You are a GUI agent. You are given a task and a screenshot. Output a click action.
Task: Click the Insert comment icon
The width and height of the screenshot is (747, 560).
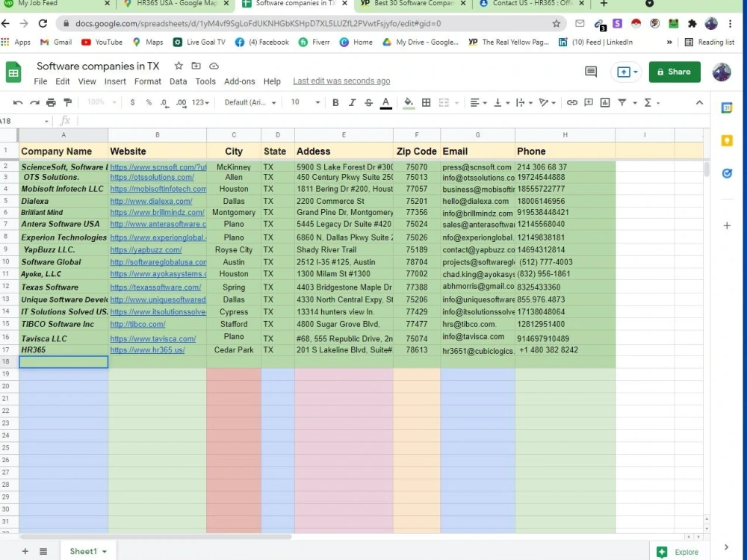tap(589, 102)
